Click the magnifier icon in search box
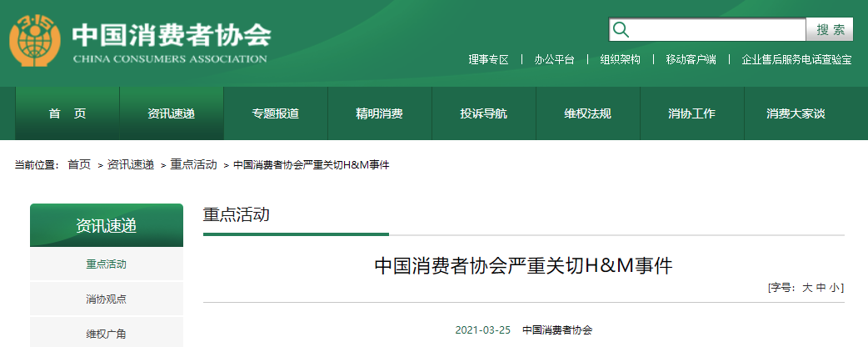Viewport: 868px width, 347px height. 621,30
